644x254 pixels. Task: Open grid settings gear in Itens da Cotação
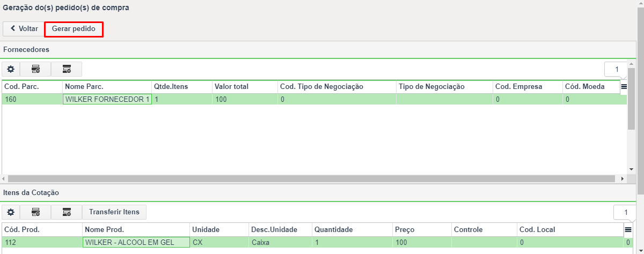10,212
